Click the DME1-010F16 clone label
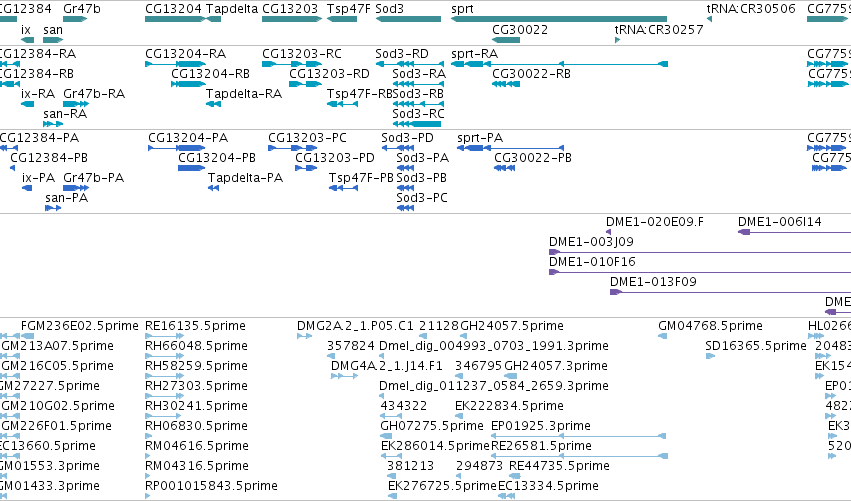 592,262
